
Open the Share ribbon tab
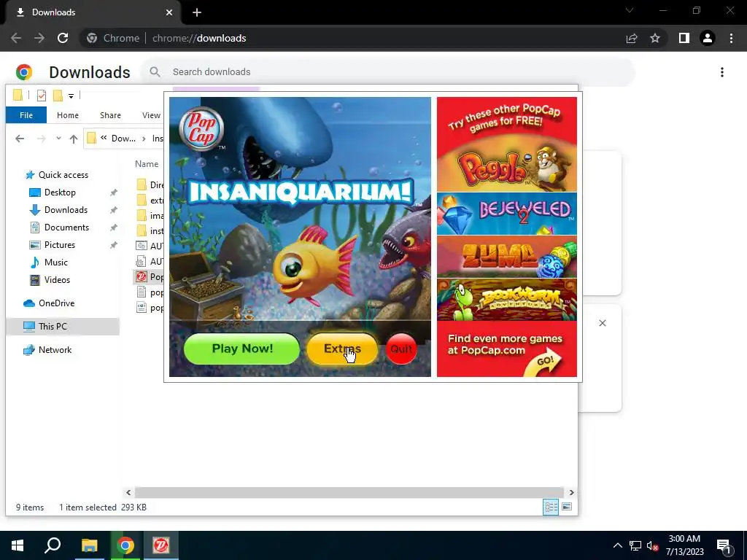pyautogui.click(x=111, y=115)
